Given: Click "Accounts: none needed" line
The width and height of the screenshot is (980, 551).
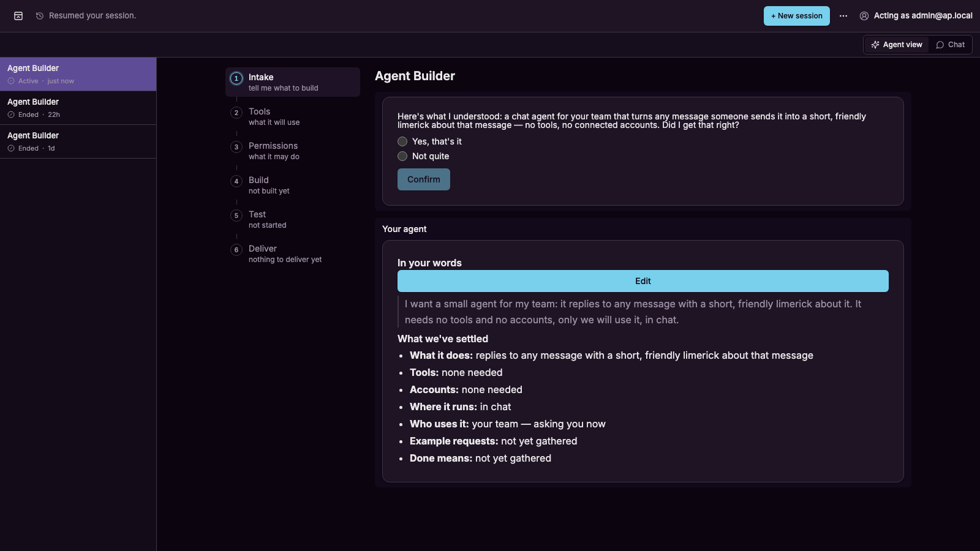Looking at the screenshot, I should pyautogui.click(x=466, y=389).
